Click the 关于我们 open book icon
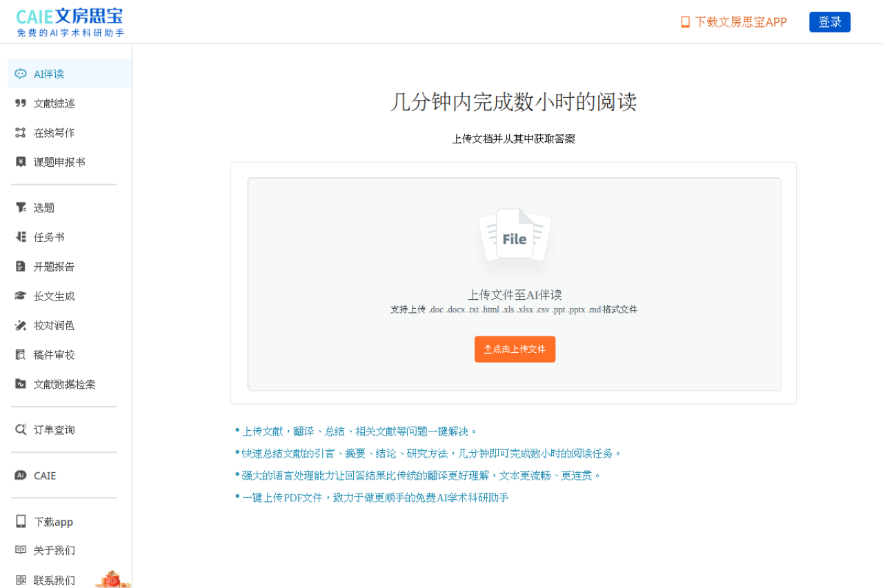Image resolution: width=883 pixels, height=588 pixels. click(x=21, y=550)
